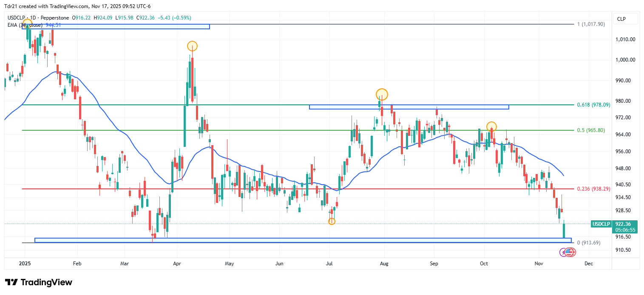Select the blue resistance rectangle near 978
Viewport: 644px width, 295px height.
click(x=409, y=107)
